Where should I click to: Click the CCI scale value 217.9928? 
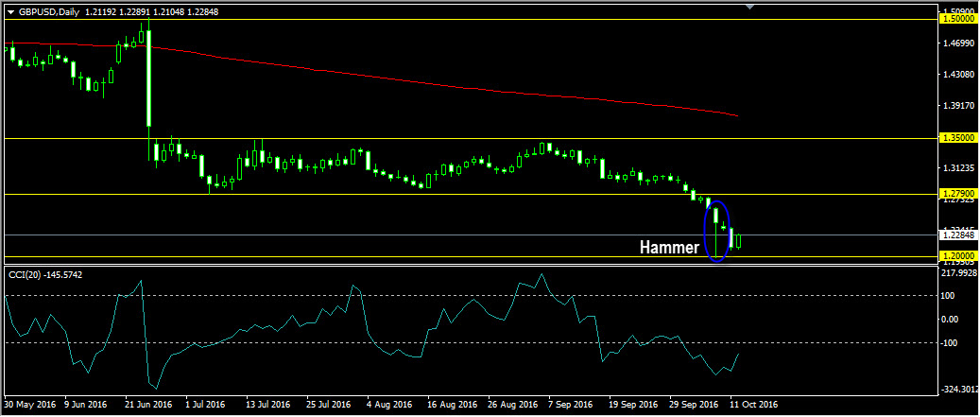tap(959, 272)
